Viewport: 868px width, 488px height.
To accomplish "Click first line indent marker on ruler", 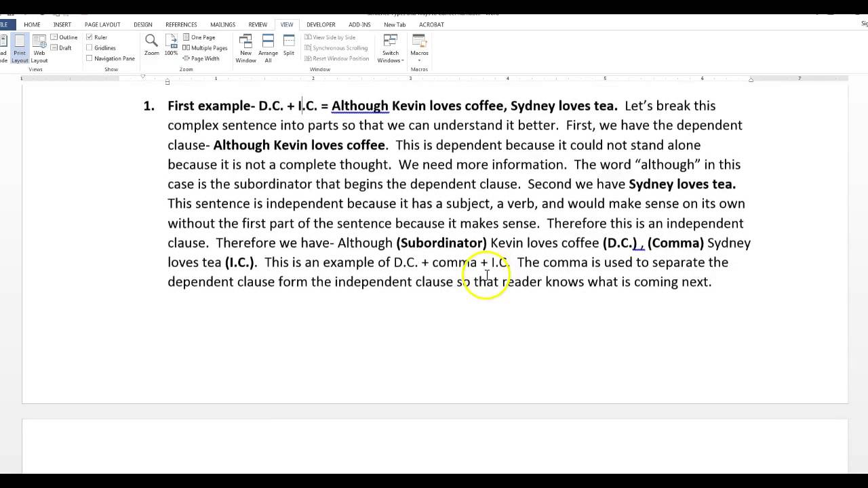I will pyautogui.click(x=143, y=77).
